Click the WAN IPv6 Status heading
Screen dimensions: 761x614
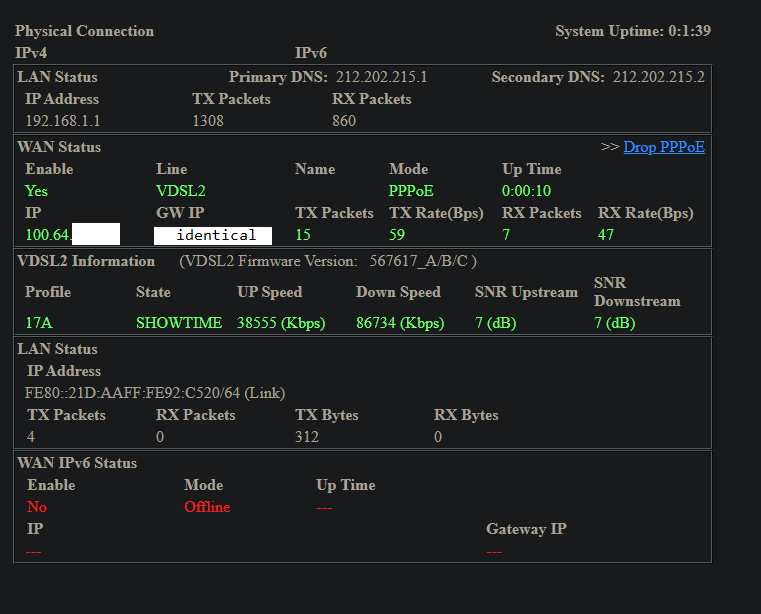coord(77,463)
